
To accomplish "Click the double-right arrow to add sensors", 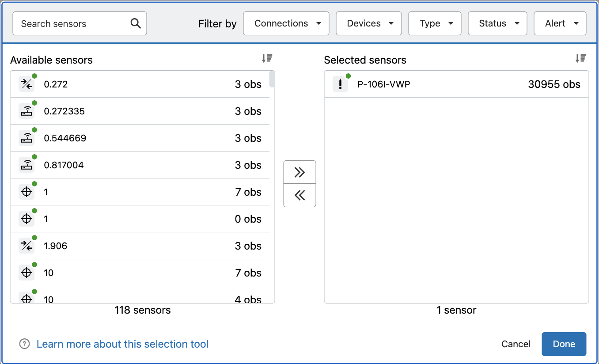I will tap(299, 172).
